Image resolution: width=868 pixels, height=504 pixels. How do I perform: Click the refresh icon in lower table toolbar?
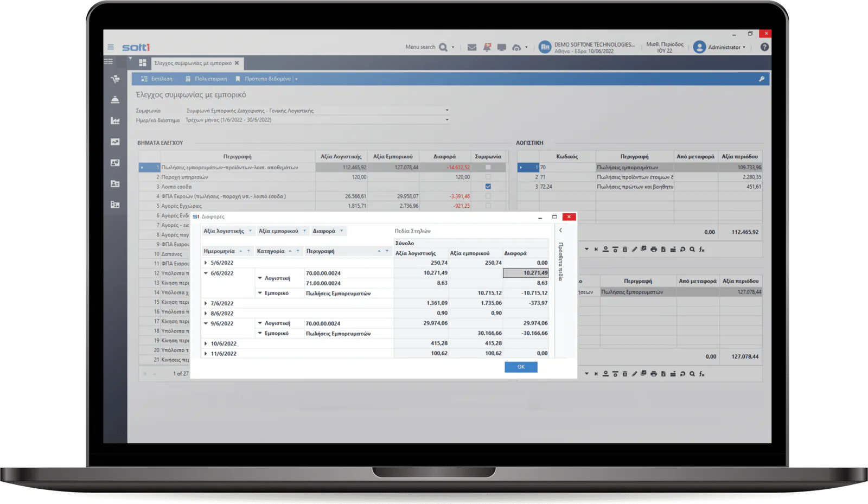pos(682,374)
